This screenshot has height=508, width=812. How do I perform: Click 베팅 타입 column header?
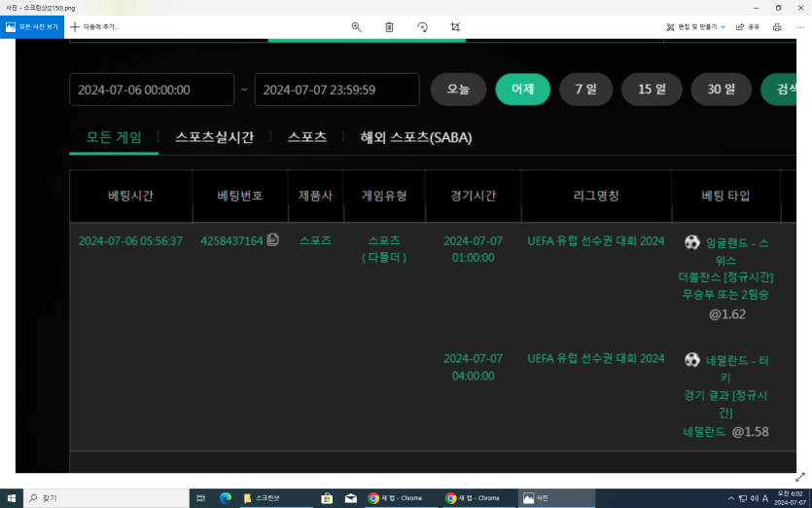(725, 196)
